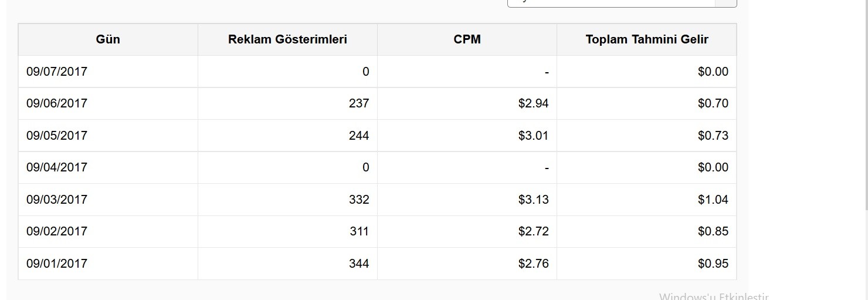The image size is (868, 300).
Task: Select the 344 impressions cell
Action: click(x=287, y=264)
